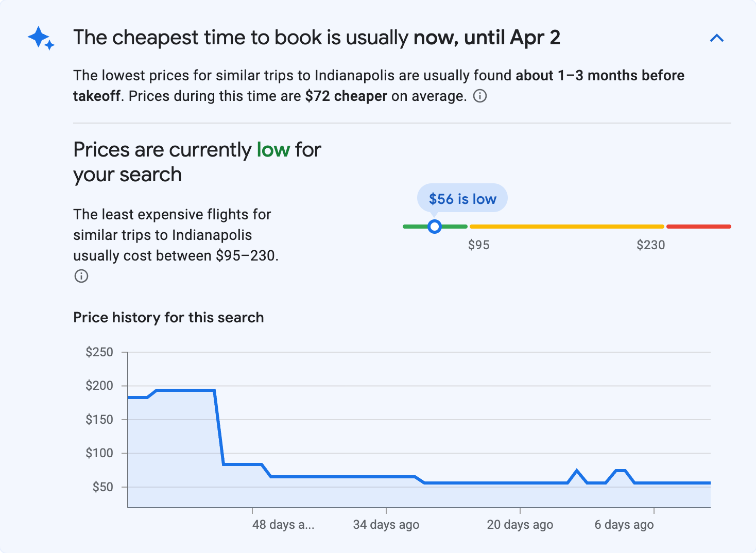This screenshot has width=756, height=553.
Task: Click the '$230' price label
Action: click(x=651, y=245)
